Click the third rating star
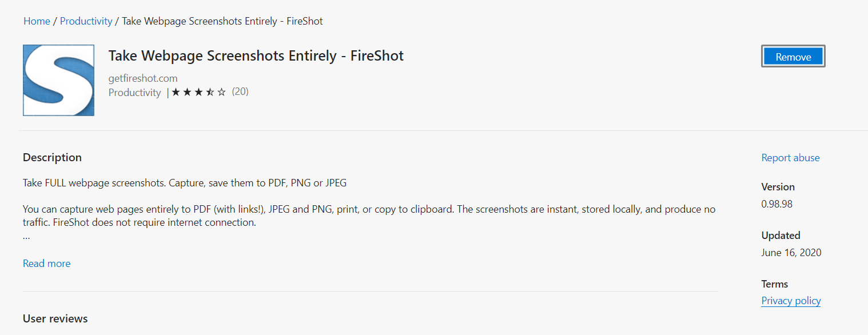The image size is (868, 335). [x=199, y=92]
